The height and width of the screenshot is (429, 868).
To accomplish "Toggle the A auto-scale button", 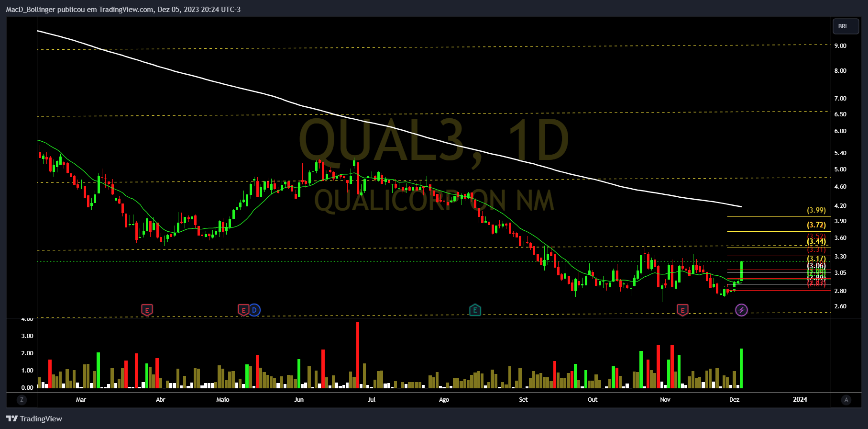I will [846, 400].
